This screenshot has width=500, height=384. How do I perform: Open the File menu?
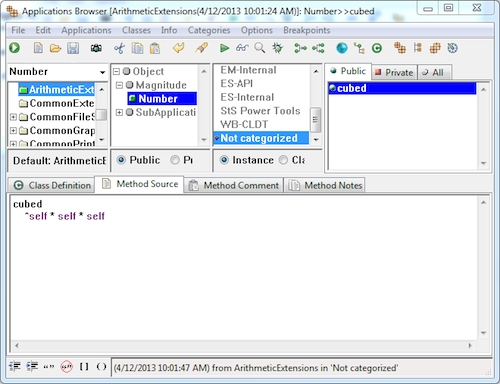pos(18,30)
